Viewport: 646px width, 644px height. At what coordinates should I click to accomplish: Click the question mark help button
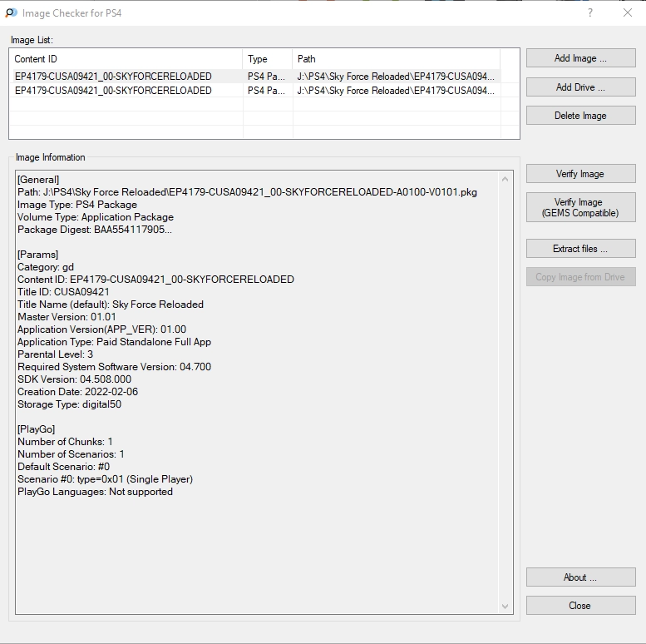(x=590, y=12)
